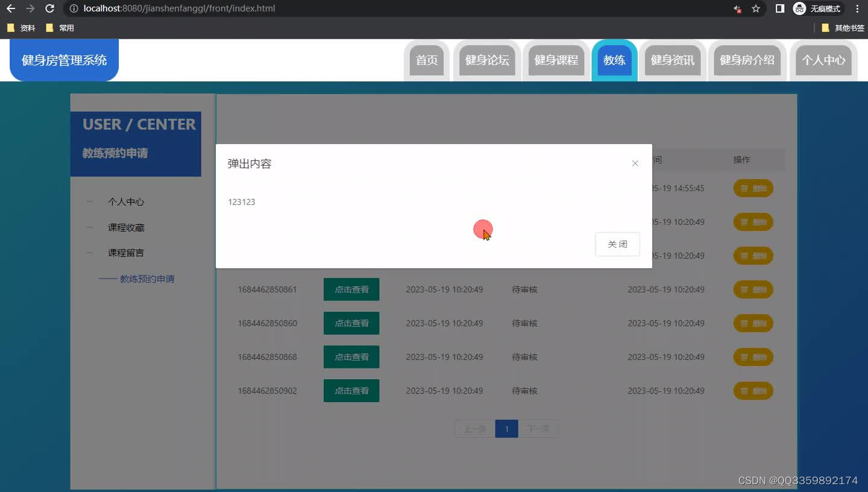Click the 上一页 pagination button

pos(475,429)
